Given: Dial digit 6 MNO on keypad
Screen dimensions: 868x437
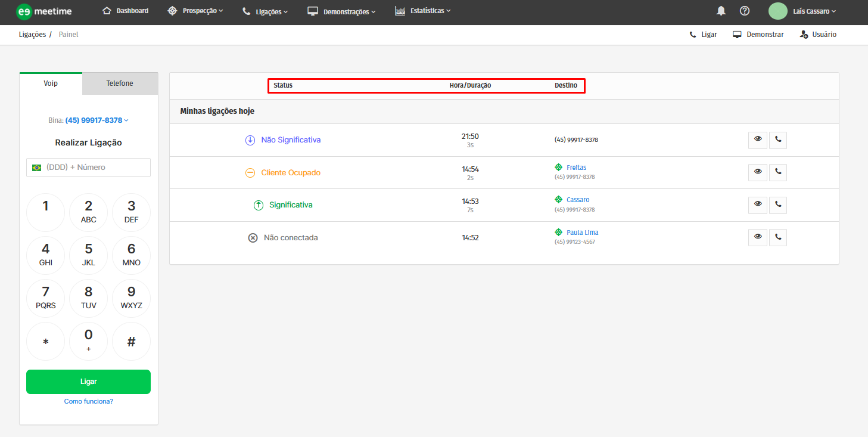Looking at the screenshot, I should tap(132, 255).
